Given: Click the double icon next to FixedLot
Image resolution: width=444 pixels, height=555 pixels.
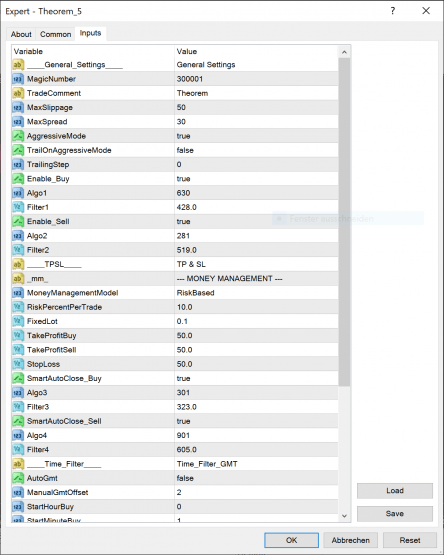Looking at the screenshot, I should tap(18, 321).
